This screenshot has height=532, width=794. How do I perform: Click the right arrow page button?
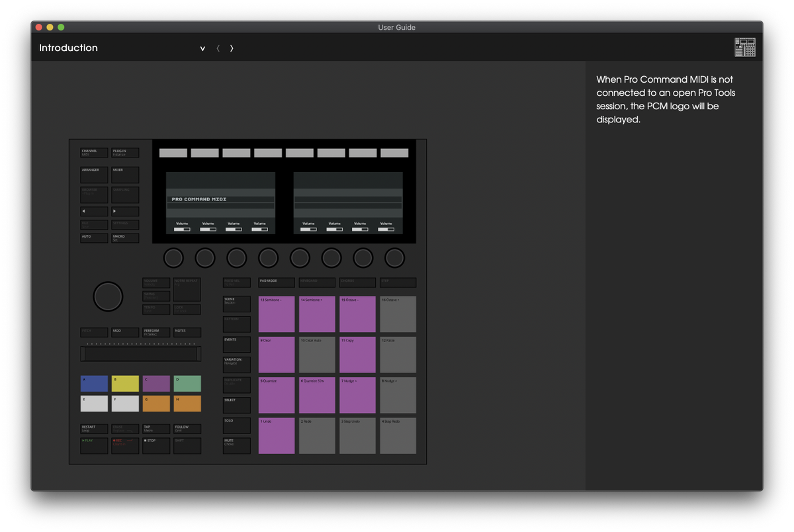pyautogui.click(x=125, y=212)
